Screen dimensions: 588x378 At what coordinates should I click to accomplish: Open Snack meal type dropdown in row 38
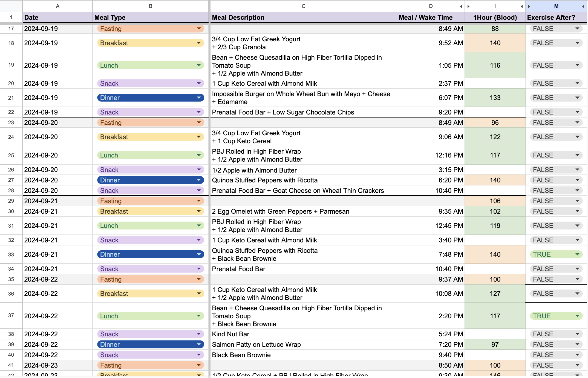[199, 334]
